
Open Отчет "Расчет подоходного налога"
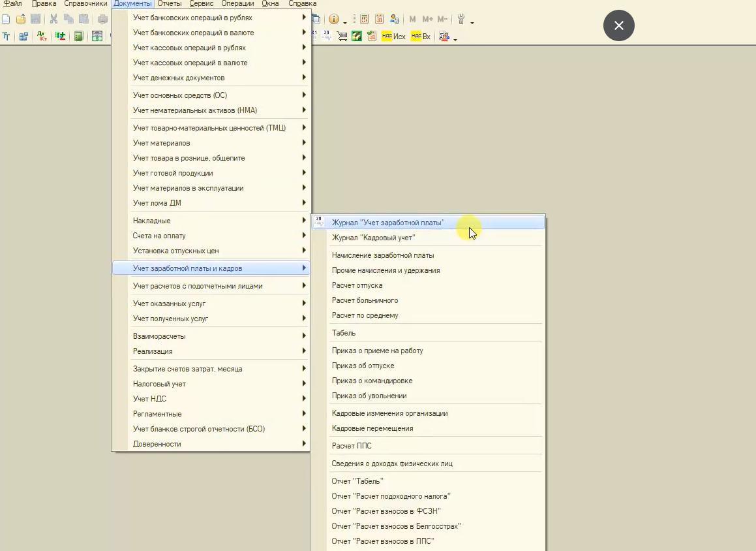(x=428, y=496)
